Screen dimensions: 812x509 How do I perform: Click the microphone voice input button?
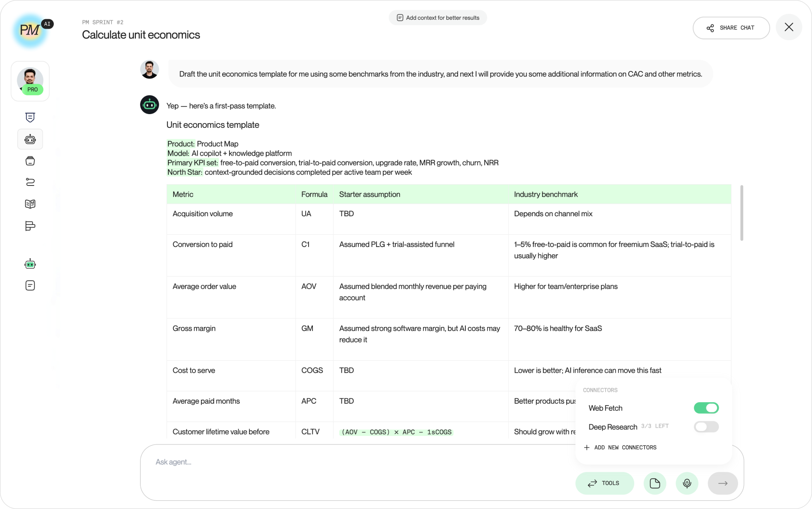(687, 483)
